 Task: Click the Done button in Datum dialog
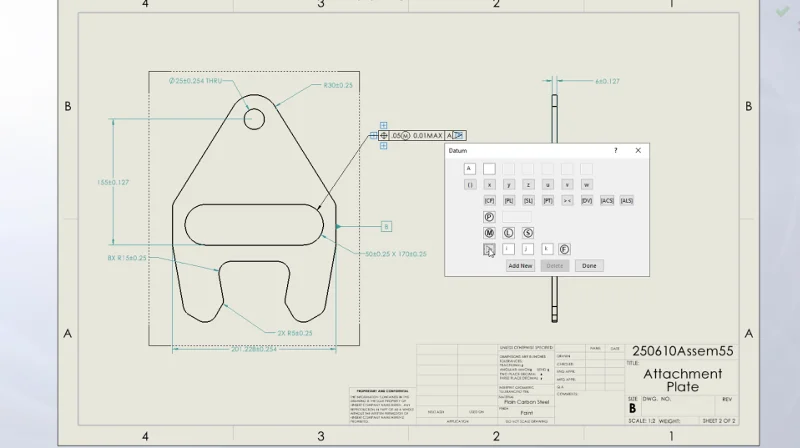pos(589,266)
